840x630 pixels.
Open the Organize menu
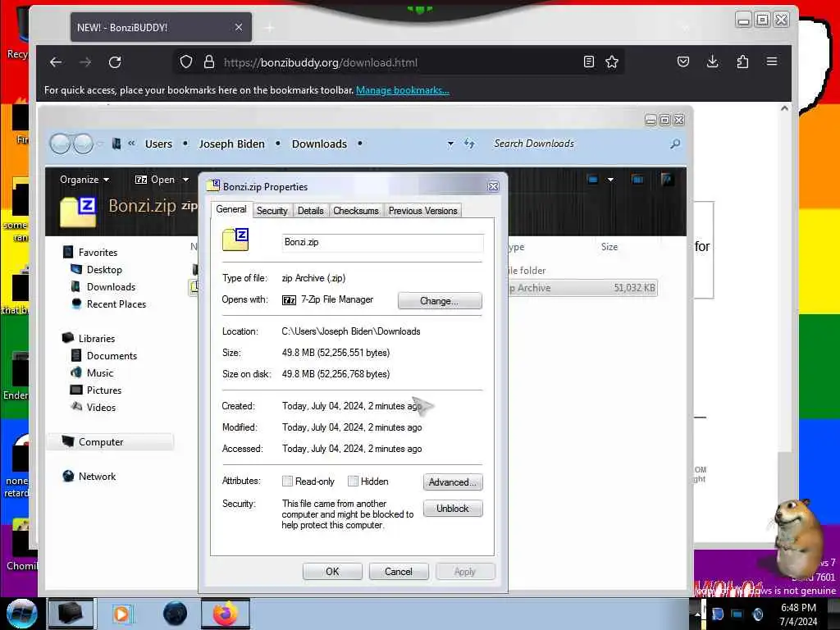click(84, 180)
